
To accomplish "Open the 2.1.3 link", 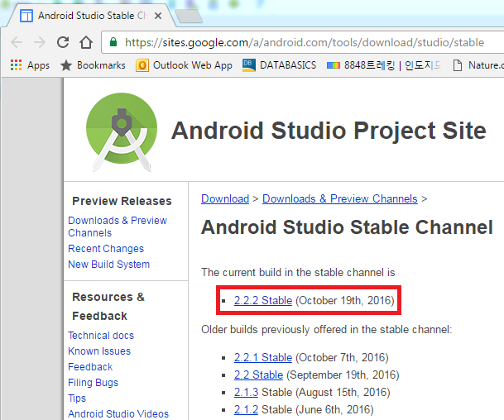I will (x=246, y=392).
